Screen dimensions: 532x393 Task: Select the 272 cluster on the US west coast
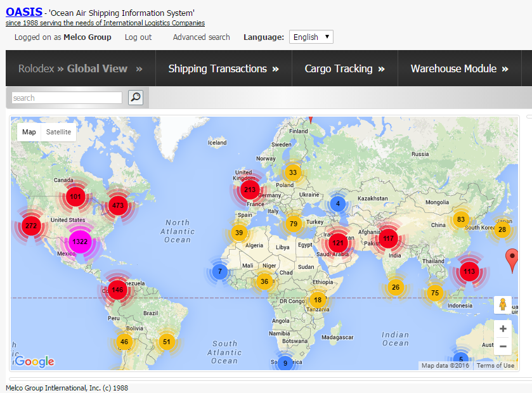click(x=31, y=226)
